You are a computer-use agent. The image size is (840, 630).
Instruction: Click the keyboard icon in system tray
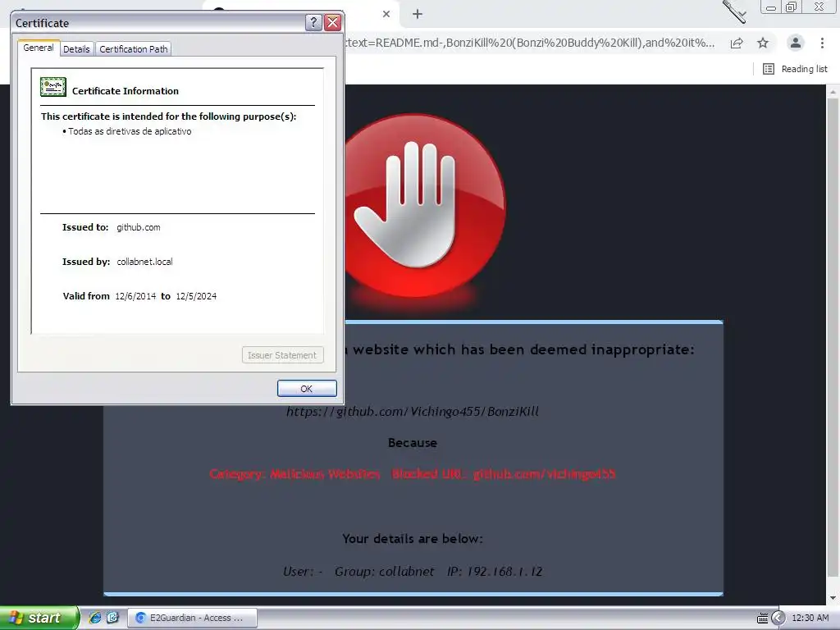click(762, 619)
